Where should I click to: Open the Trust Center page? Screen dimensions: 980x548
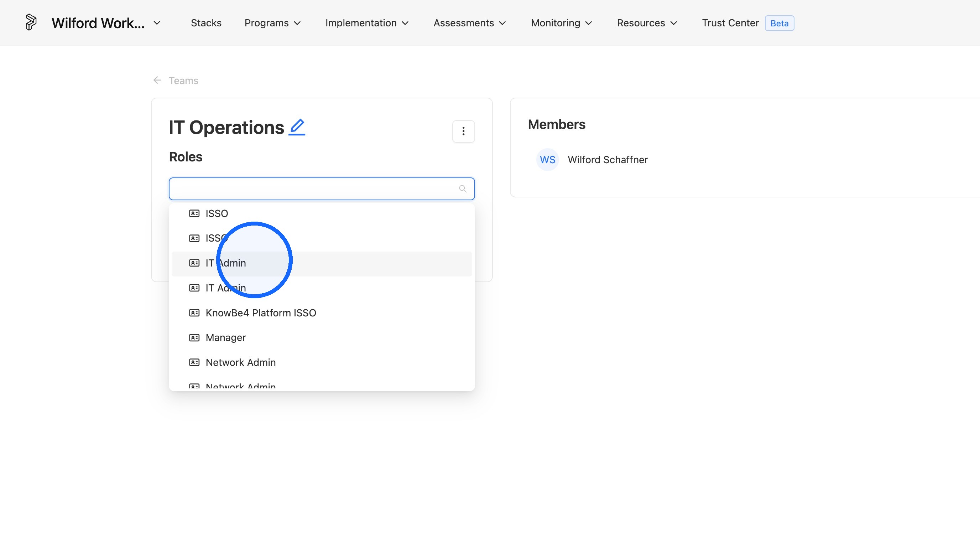(730, 23)
